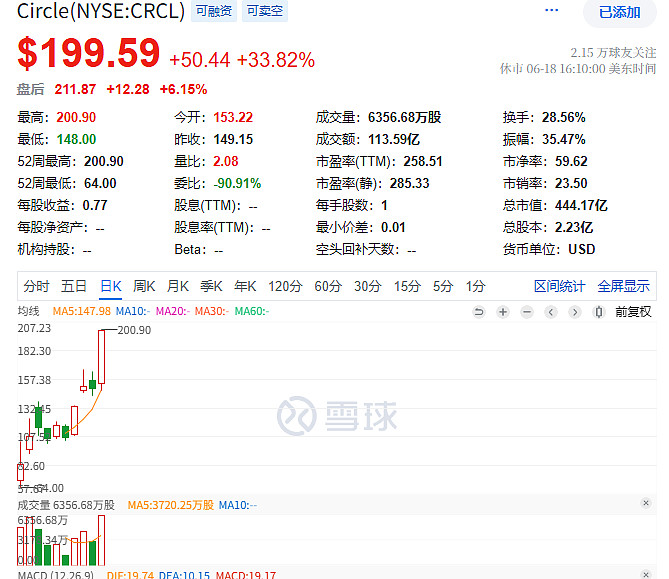
Task: Move the chart right with the forward arrow
Action: pos(575,312)
